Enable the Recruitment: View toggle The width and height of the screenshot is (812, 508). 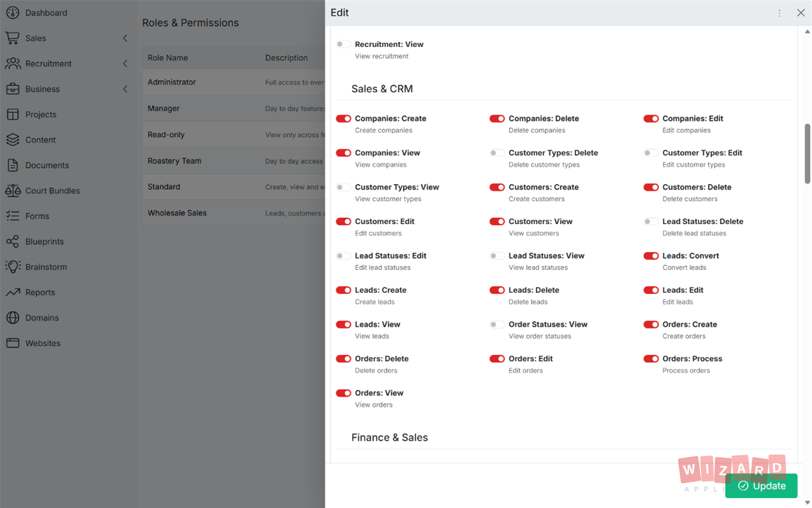tap(343, 44)
